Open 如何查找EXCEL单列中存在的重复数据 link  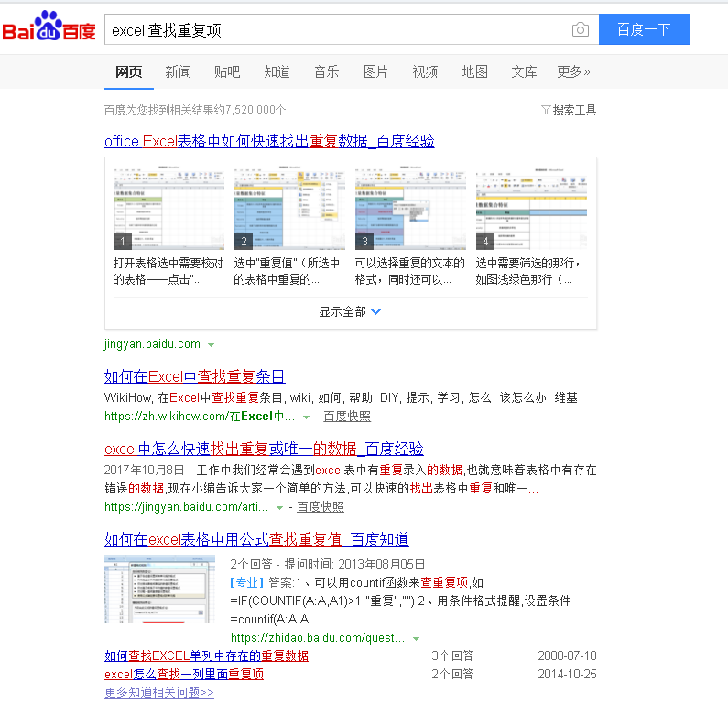click(x=206, y=656)
